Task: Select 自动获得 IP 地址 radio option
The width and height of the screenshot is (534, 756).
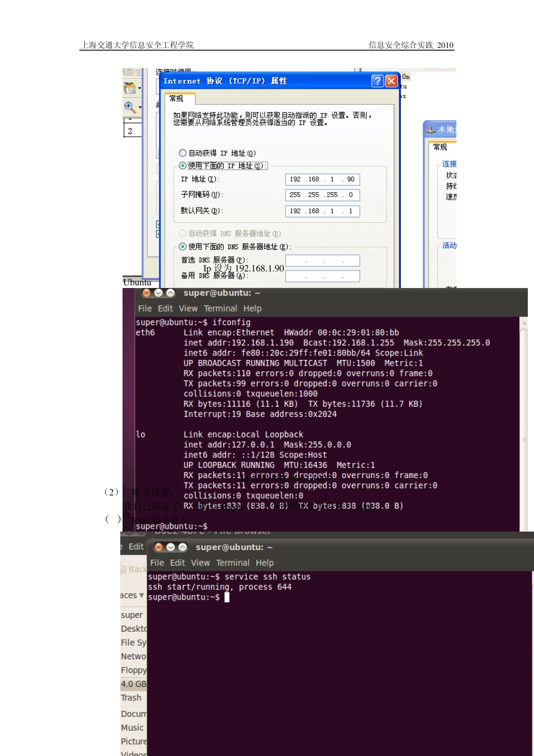Action: coord(182,153)
